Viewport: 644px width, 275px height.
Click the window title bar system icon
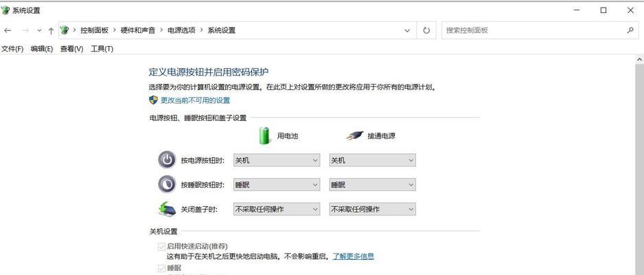[x=5, y=10]
